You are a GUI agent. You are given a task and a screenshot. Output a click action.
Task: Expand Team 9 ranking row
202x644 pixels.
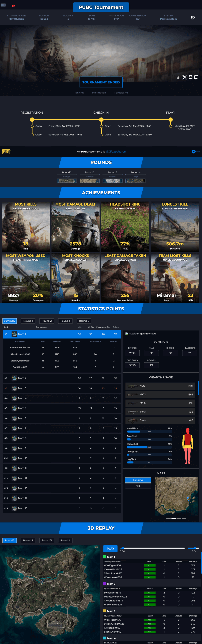62,448
